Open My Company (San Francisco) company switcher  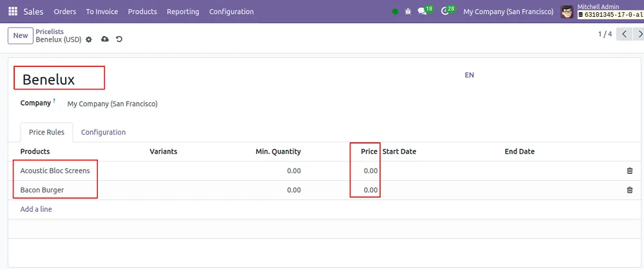click(x=509, y=12)
